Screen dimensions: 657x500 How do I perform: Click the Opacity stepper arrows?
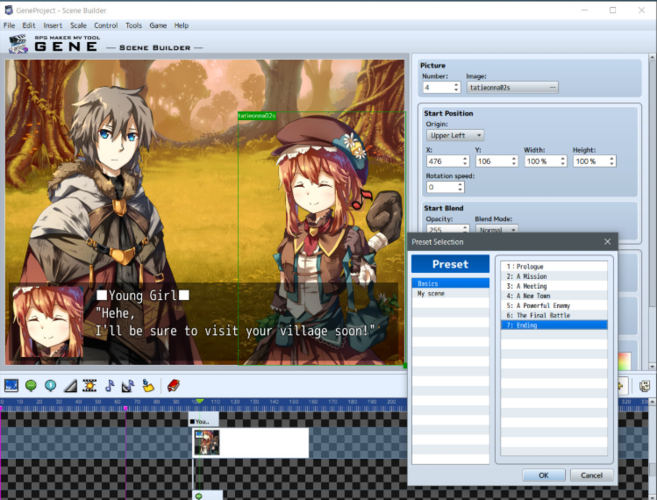click(465, 229)
